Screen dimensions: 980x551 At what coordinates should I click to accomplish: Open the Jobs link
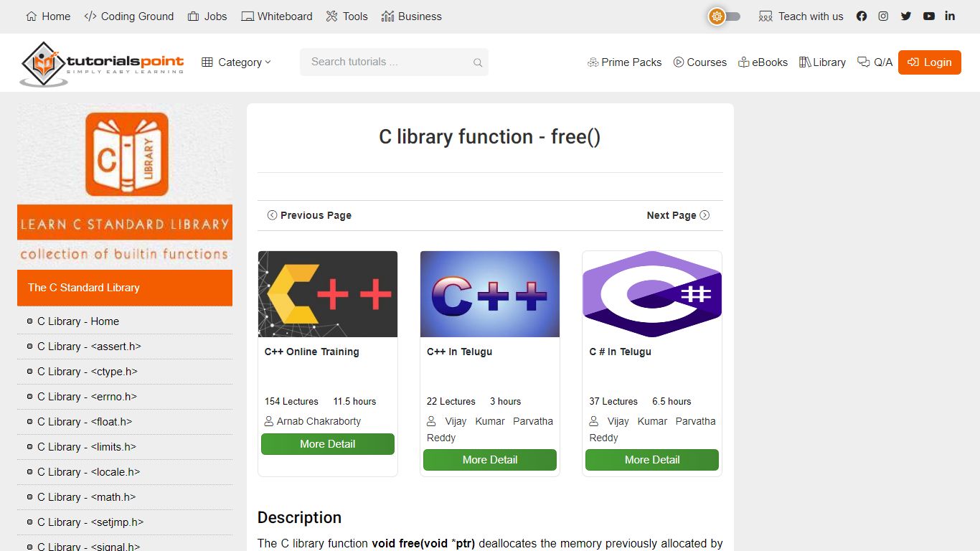pyautogui.click(x=207, y=17)
